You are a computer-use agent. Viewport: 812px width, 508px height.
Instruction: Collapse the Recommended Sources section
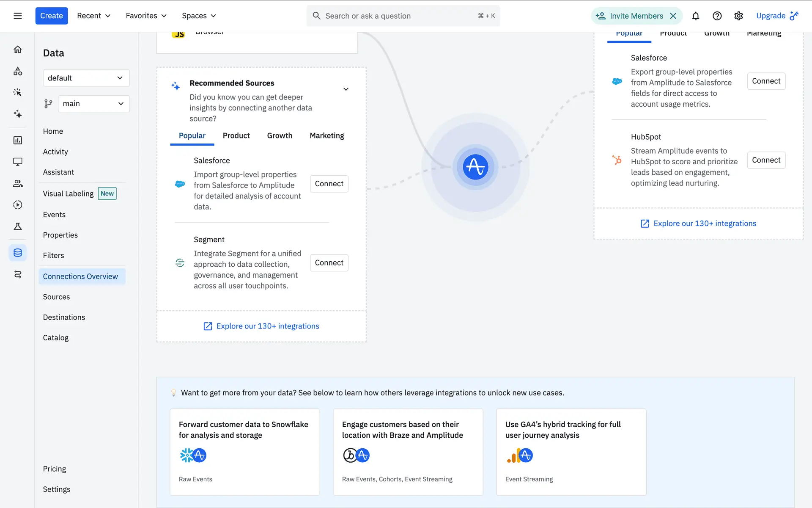coord(346,89)
